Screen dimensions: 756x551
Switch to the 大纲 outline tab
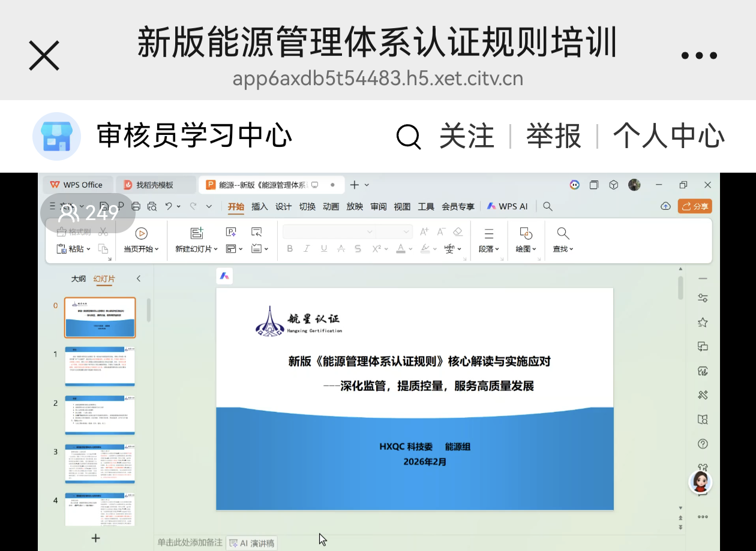click(x=79, y=279)
